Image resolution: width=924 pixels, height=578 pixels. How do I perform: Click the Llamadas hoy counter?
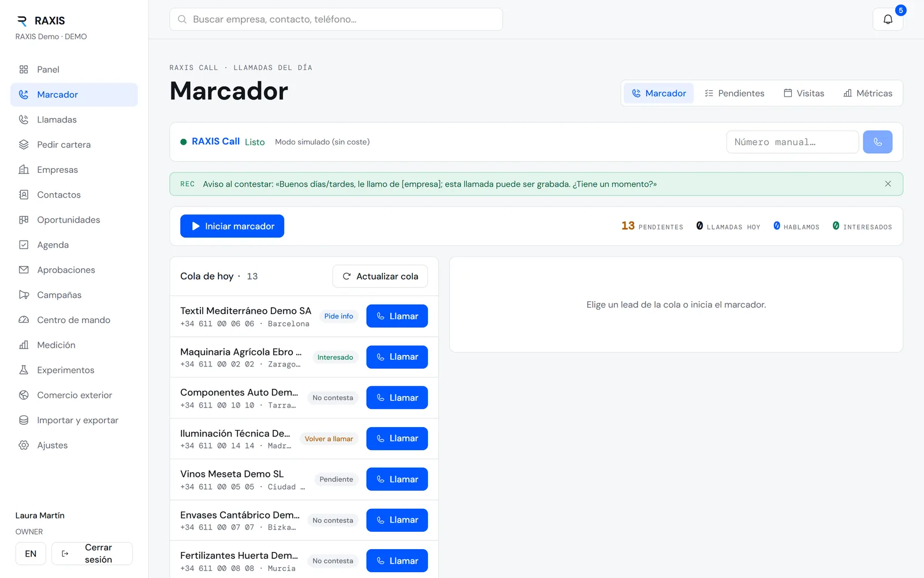[x=728, y=226]
